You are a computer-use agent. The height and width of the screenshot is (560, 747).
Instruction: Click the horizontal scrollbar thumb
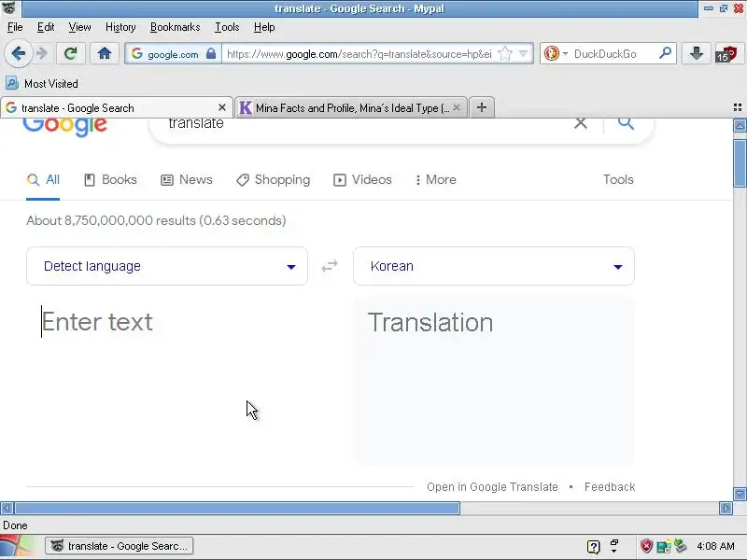pyautogui.click(x=237, y=508)
